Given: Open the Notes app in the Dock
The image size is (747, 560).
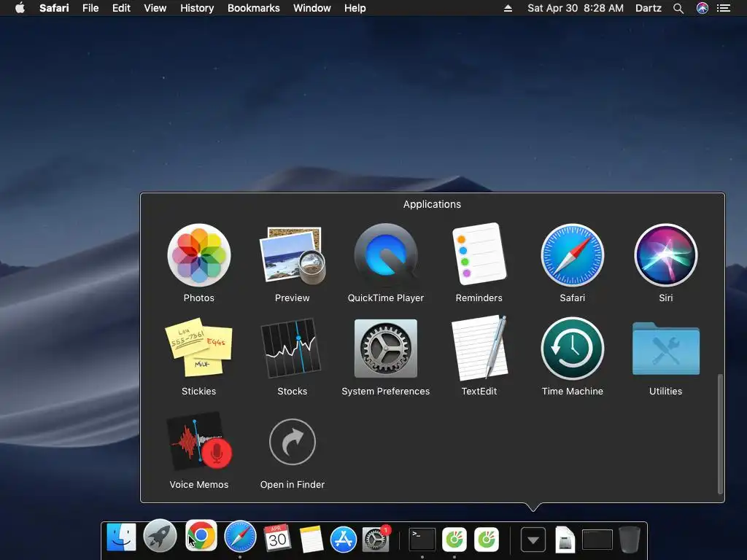Looking at the screenshot, I should point(311,539).
